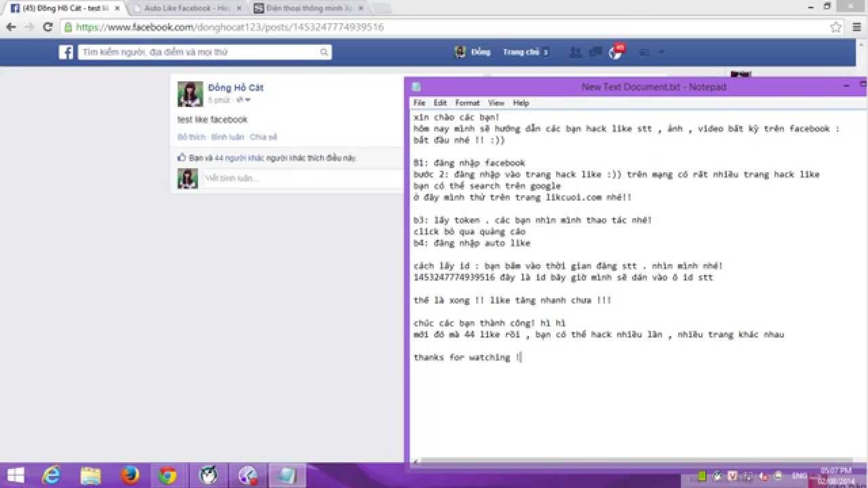Click the Chrome address bar URL
The height and width of the screenshot is (488, 868).
click(230, 27)
